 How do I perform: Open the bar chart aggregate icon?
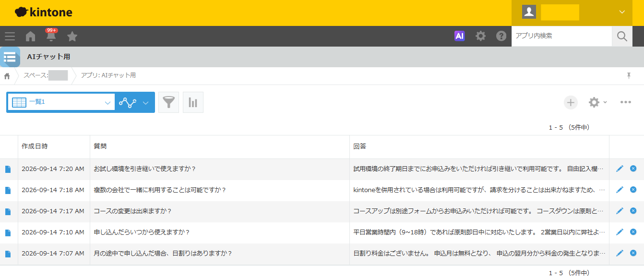coord(193,102)
